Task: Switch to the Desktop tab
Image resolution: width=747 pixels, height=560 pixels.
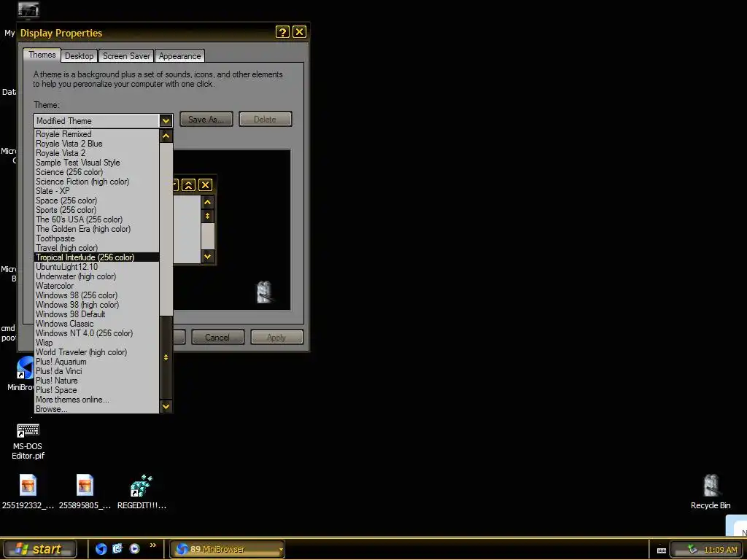Action: click(x=79, y=55)
